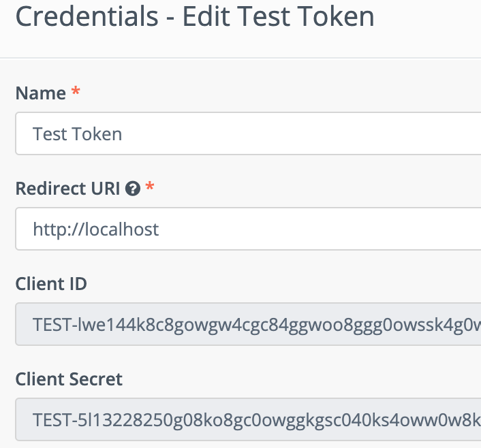481x448 pixels.
Task: Focus the Redirect URI input field
Action: (x=248, y=229)
